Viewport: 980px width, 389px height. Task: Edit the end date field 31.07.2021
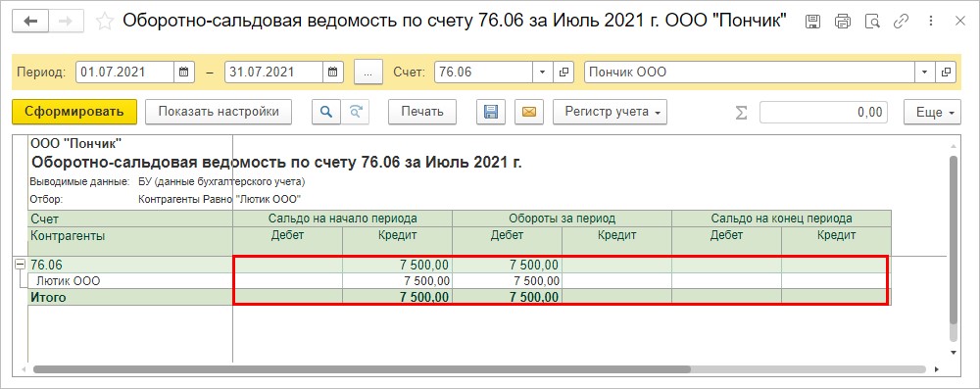[x=273, y=72]
